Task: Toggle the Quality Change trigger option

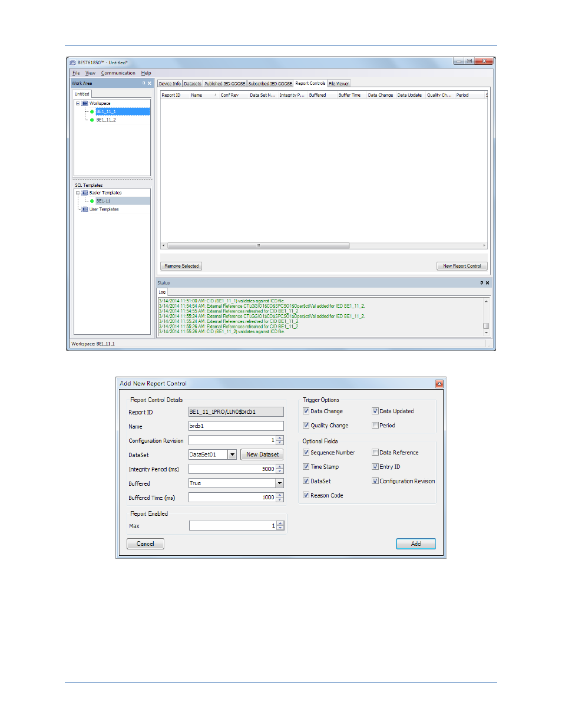Action: click(x=306, y=425)
